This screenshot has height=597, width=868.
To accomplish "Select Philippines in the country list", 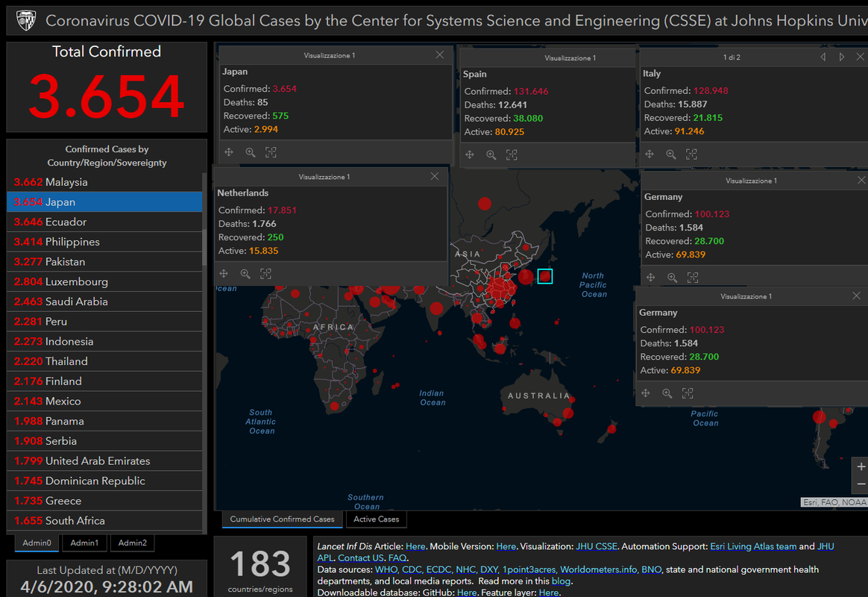I will click(104, 242).
